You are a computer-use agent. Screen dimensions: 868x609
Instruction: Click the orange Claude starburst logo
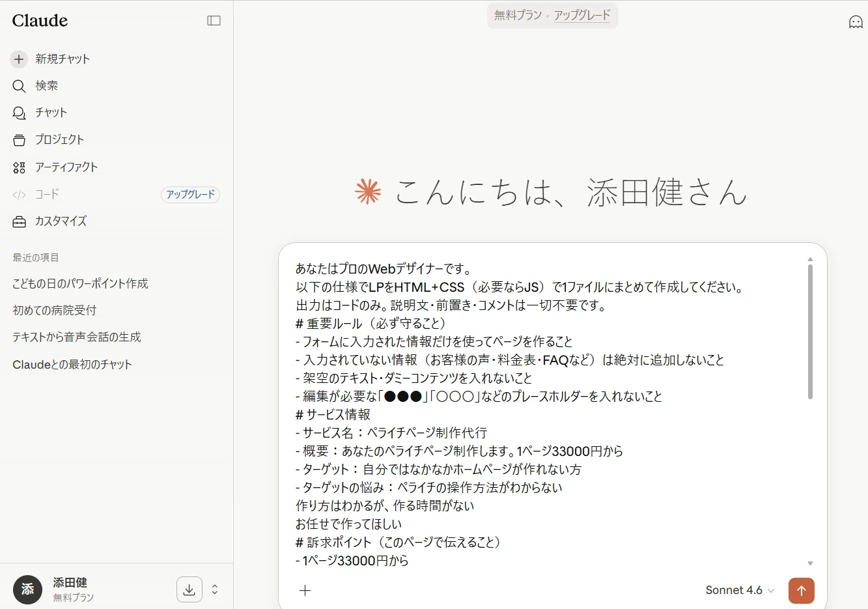[x=368, y=191]
